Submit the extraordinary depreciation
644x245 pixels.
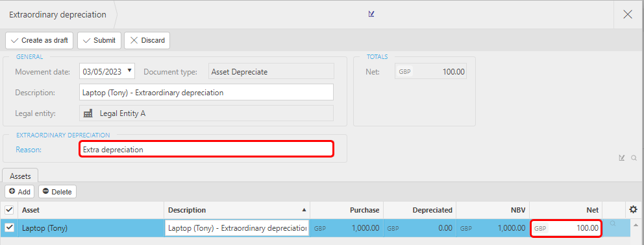coord(99,40)
